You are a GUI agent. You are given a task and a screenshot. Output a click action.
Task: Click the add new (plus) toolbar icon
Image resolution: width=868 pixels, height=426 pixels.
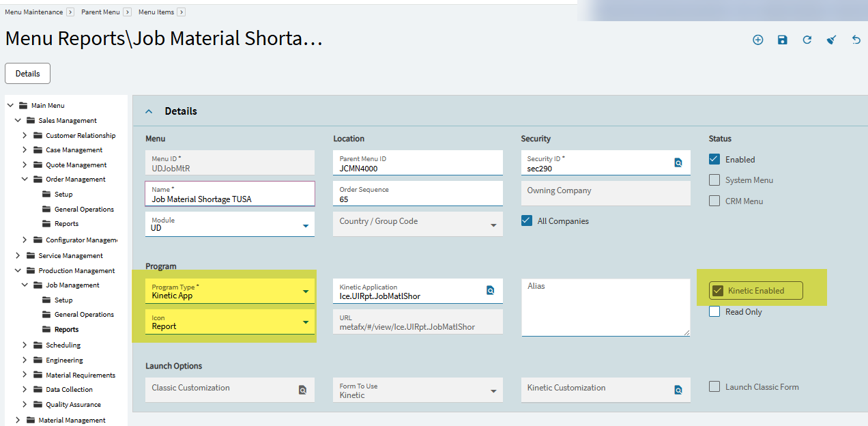757,40
